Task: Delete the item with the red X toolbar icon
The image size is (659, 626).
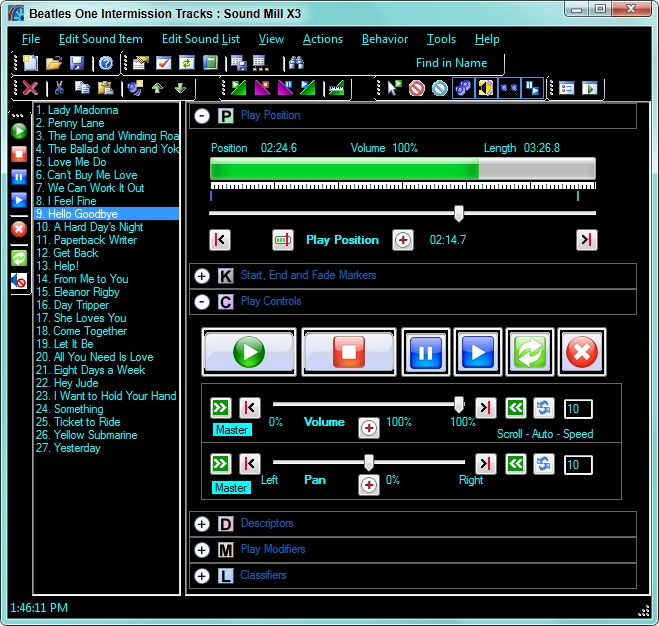Action: point(30,88)
